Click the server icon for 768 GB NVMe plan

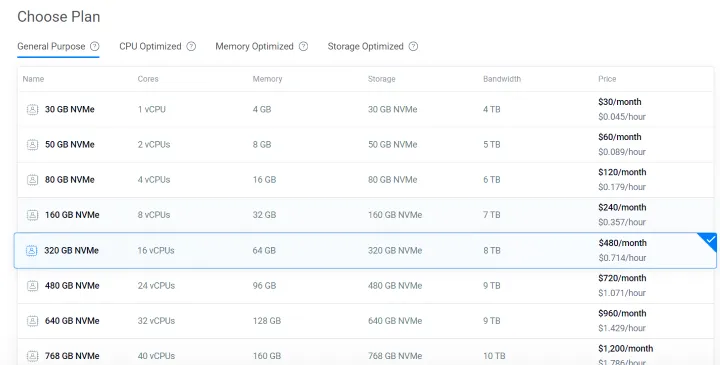coord(32,356)
